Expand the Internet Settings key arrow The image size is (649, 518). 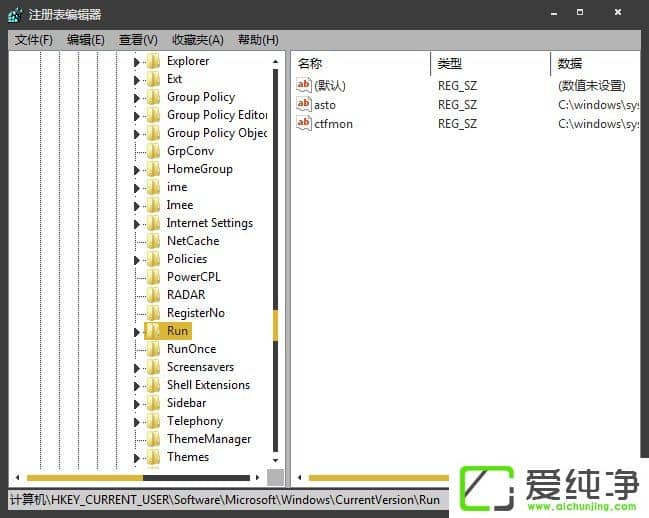[x=137, y=224]
